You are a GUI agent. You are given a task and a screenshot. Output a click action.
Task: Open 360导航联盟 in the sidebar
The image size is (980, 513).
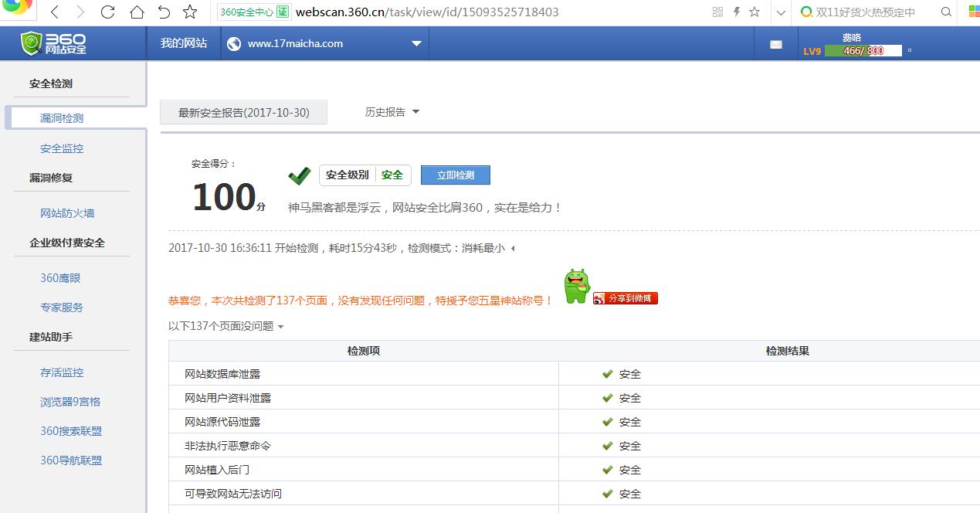(71, 460)
